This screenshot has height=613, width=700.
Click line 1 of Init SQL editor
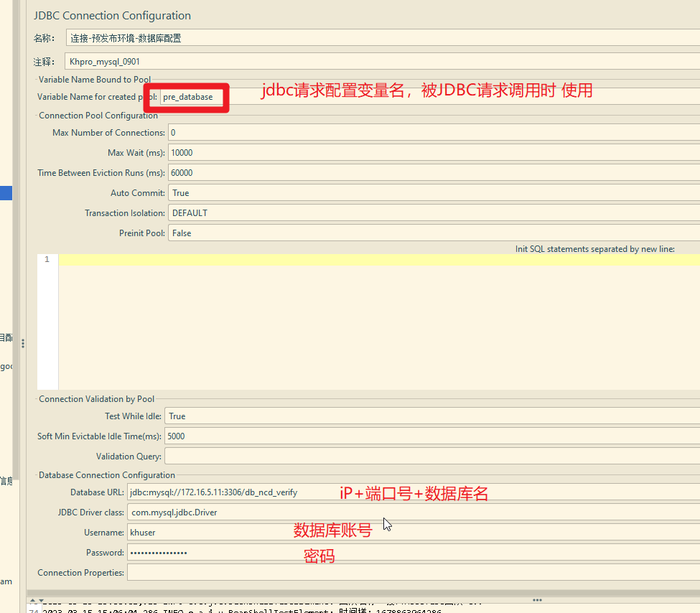(379, 259)
